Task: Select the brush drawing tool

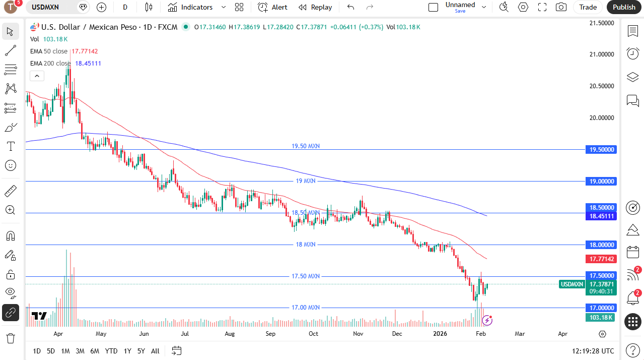Action: 10,127
